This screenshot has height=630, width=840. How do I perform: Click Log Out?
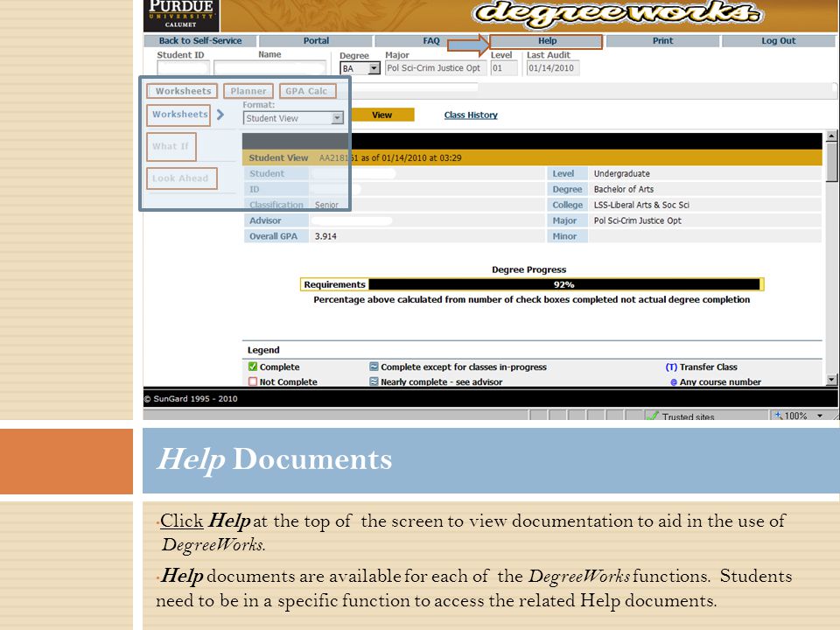pyautogui.click(x=779, y=41)
